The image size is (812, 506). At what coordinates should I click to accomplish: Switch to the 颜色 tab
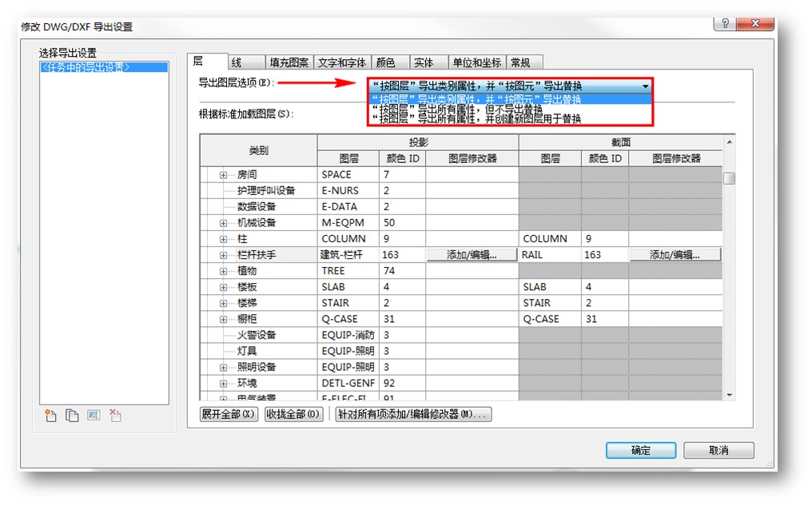click(390, 62)
